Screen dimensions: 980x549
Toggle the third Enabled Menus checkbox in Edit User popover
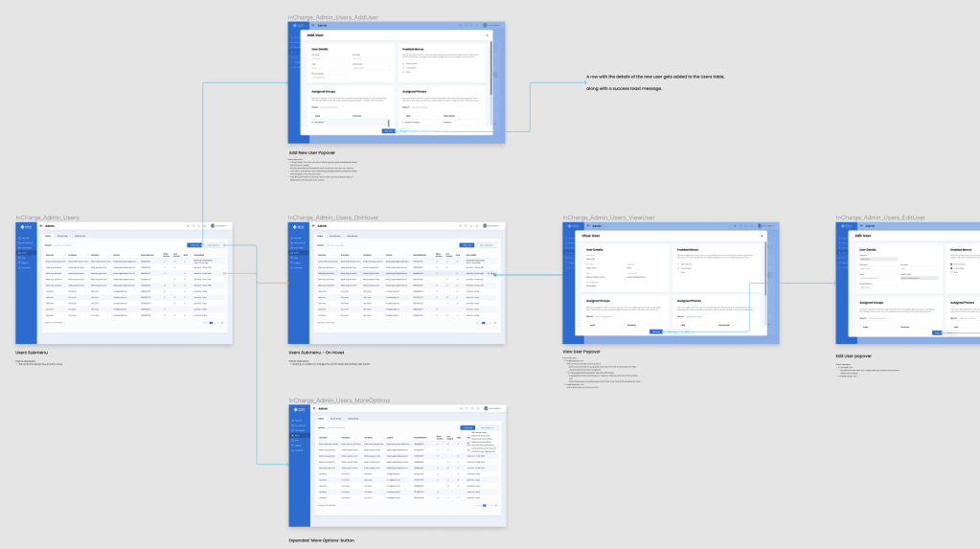[x=951, y=273]
